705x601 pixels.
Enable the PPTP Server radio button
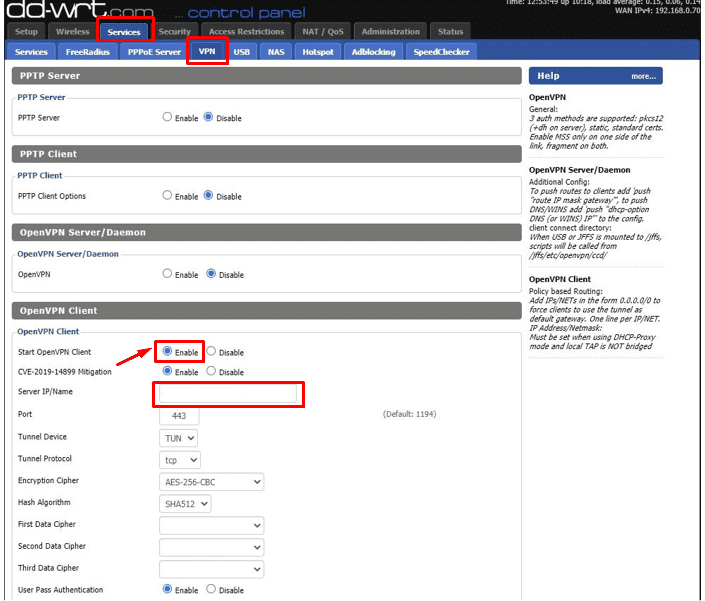168,117
